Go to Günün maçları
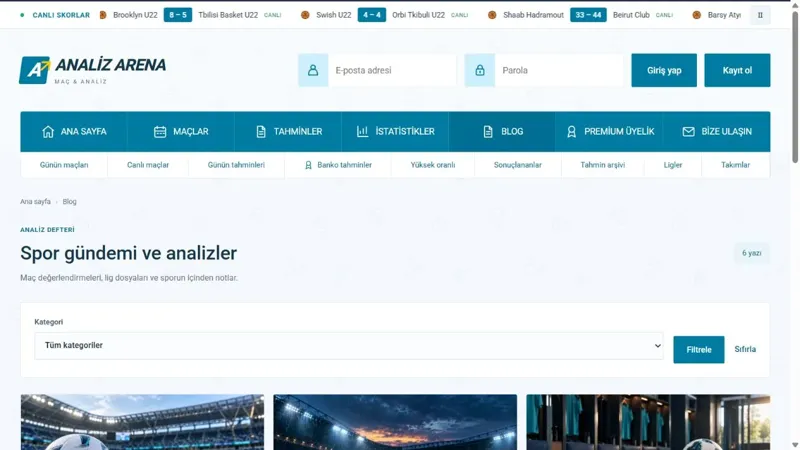 tap(64, 165)
